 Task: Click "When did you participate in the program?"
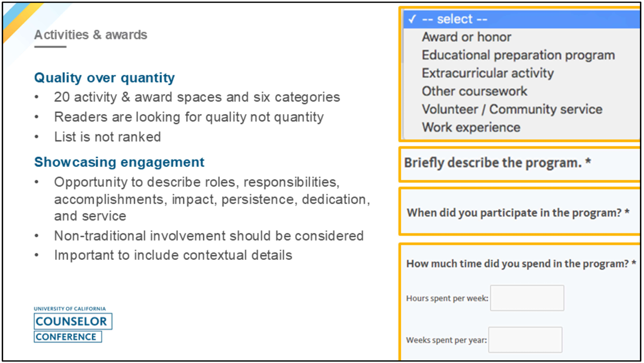[x=518, y=213]
